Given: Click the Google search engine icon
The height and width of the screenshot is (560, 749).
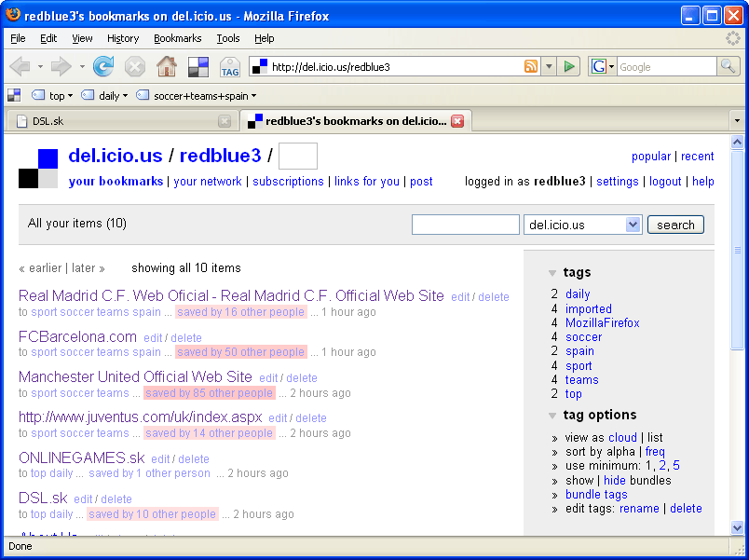Looking at the screenshot, I should pos(598,66).
